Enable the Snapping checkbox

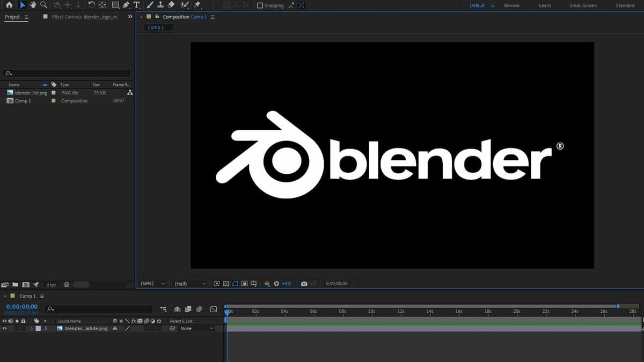(x=260, y=5)
